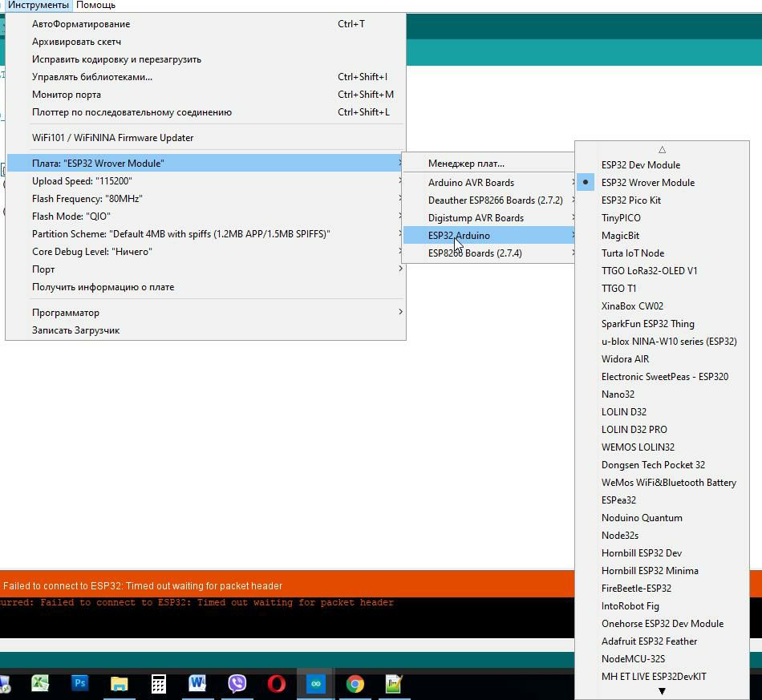Select the ESPea32 board
The height and width of the screenshot is (700, 762).
tap(662, 500)
